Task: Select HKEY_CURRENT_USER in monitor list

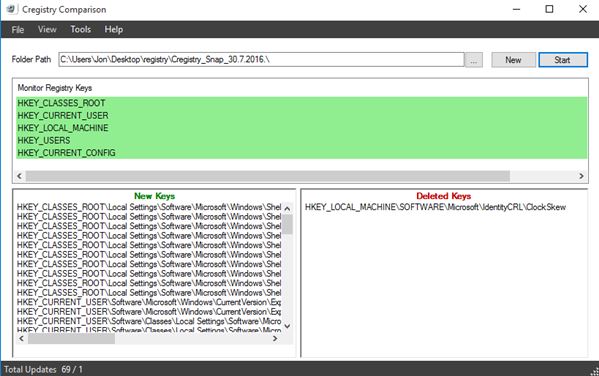Action: point(302,115)
